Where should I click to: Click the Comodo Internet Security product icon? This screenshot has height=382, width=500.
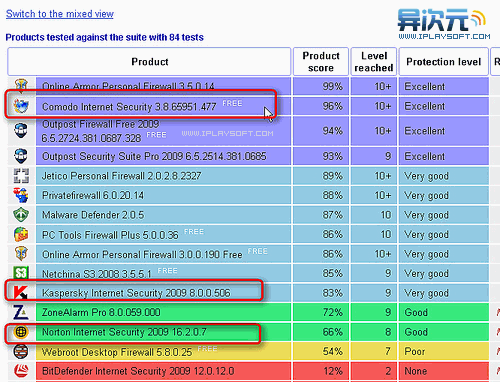point(21,106)
